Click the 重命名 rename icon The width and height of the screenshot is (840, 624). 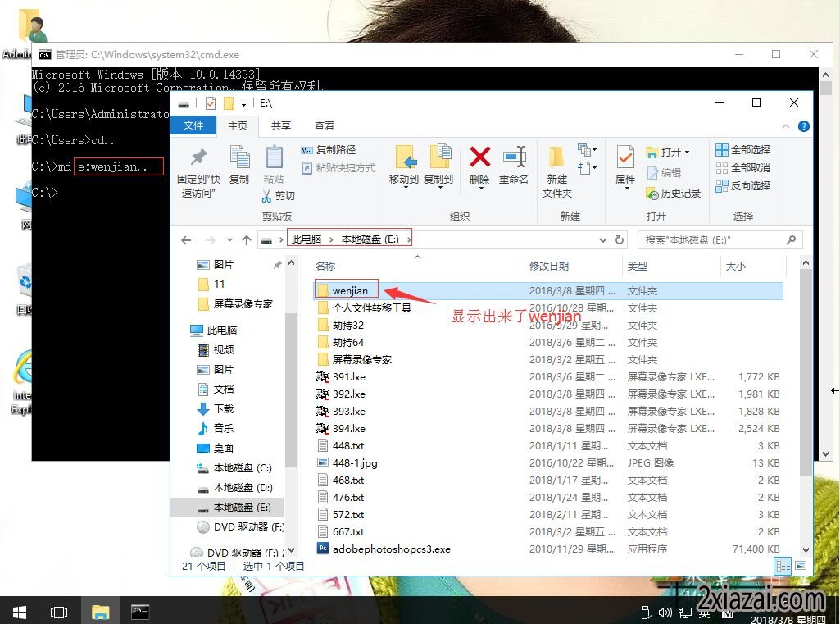[514, 157]
